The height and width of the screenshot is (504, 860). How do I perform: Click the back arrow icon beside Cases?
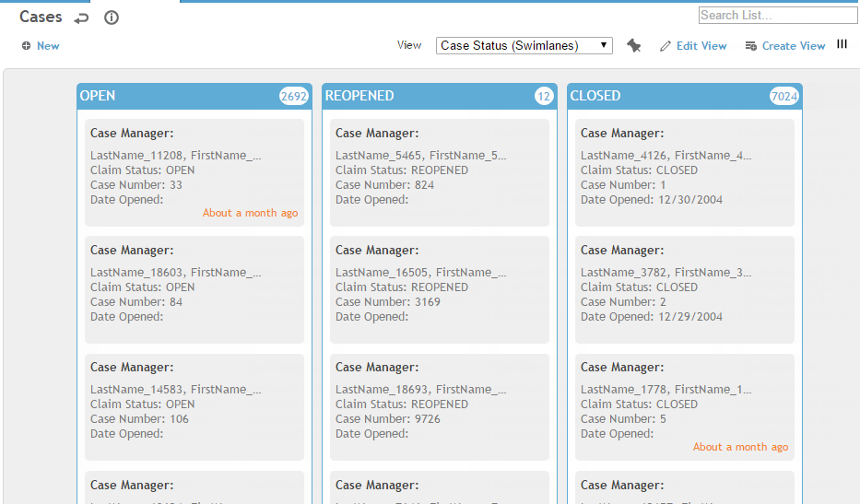point(81,18)
